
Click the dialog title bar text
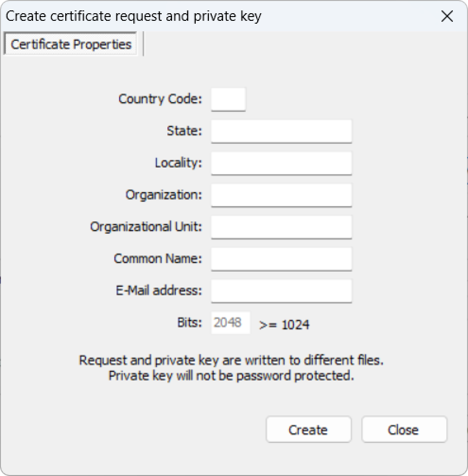coord(133,16)
